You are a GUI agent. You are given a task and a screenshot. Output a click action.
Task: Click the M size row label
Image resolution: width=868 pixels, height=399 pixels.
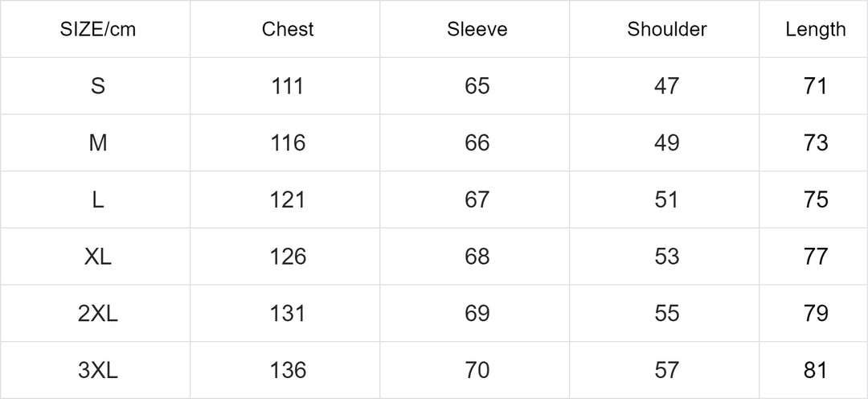point(97,143)
